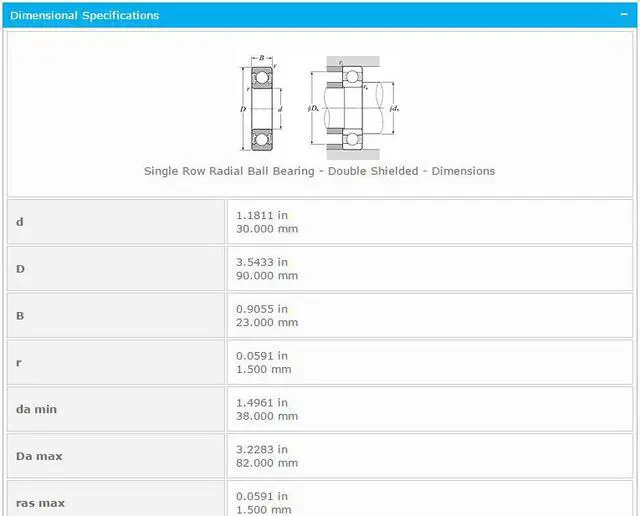This screenshot has height=516, width=640.
Task: Click the 23.000 mm width value
Action: (x=267, y=323)
